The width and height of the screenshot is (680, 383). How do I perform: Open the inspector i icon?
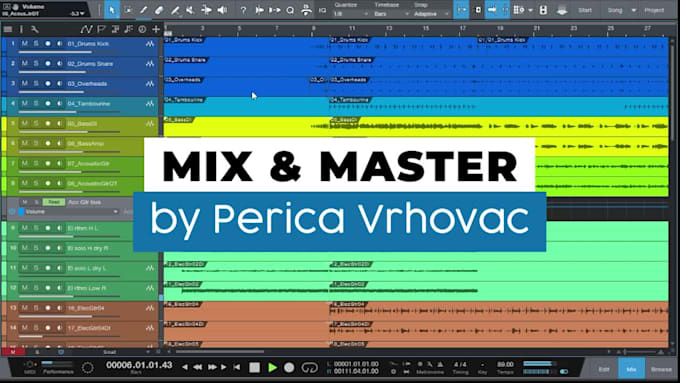click(x=21, y=29)
